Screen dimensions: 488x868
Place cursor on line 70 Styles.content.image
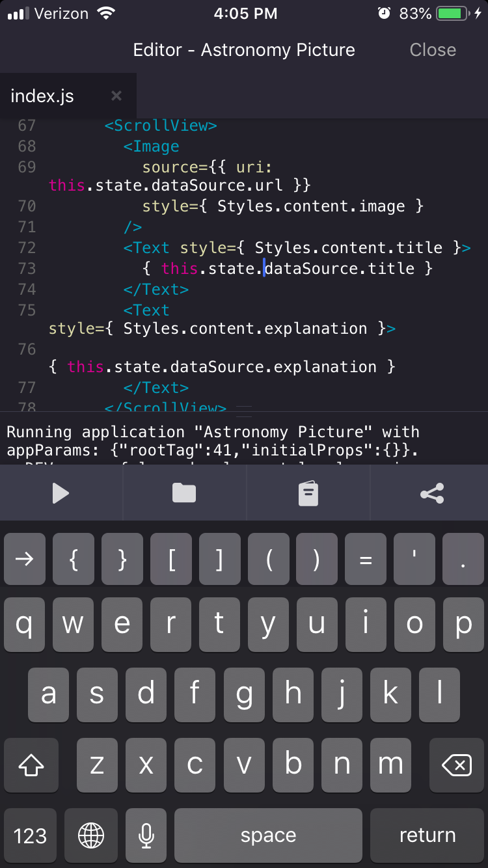pos(310,206)
